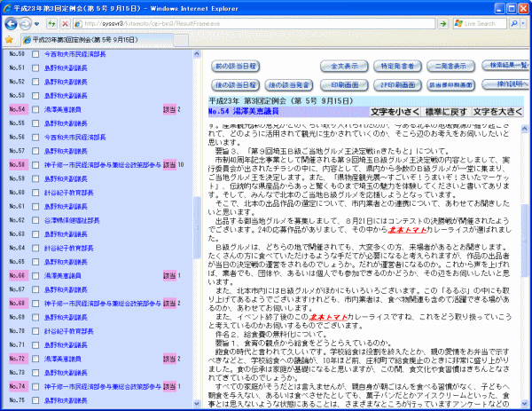The height and width of the screenshot is (411, 532).
Task: Click the transcript pane scrollbar up arrow
Action: [525, 129]
